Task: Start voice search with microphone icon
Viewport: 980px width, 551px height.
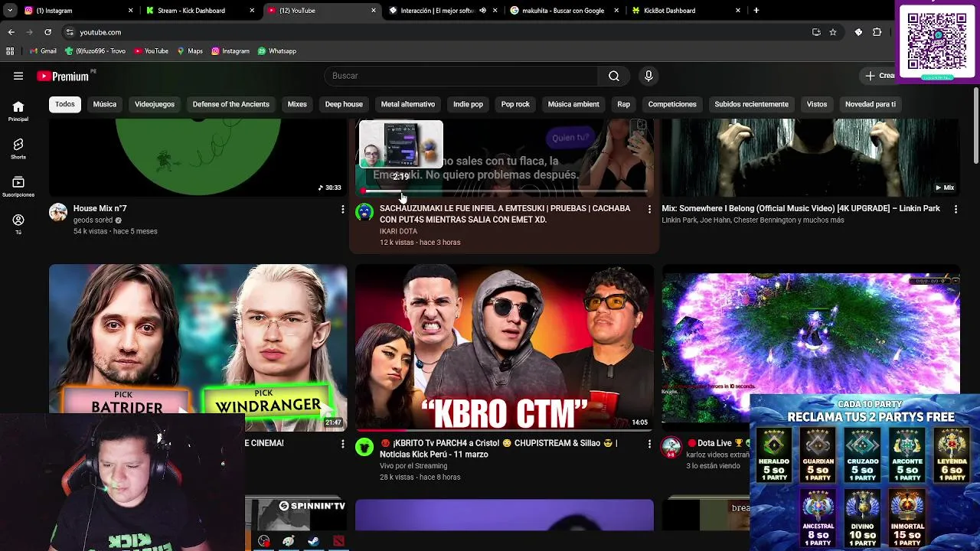Action: (648, 76)
